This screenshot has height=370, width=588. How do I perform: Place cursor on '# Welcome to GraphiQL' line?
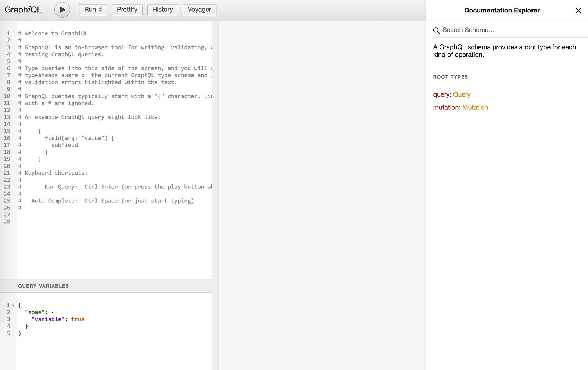click(x=53, y=33)
